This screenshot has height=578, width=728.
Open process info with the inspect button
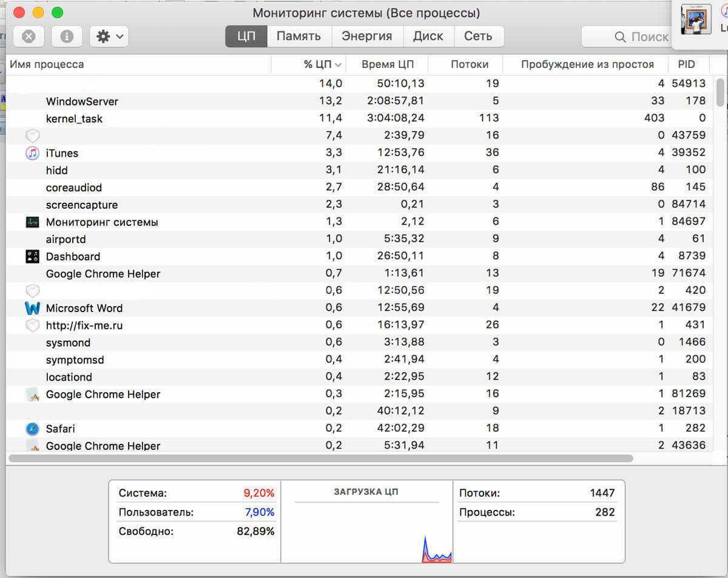[x=67, y=36]
